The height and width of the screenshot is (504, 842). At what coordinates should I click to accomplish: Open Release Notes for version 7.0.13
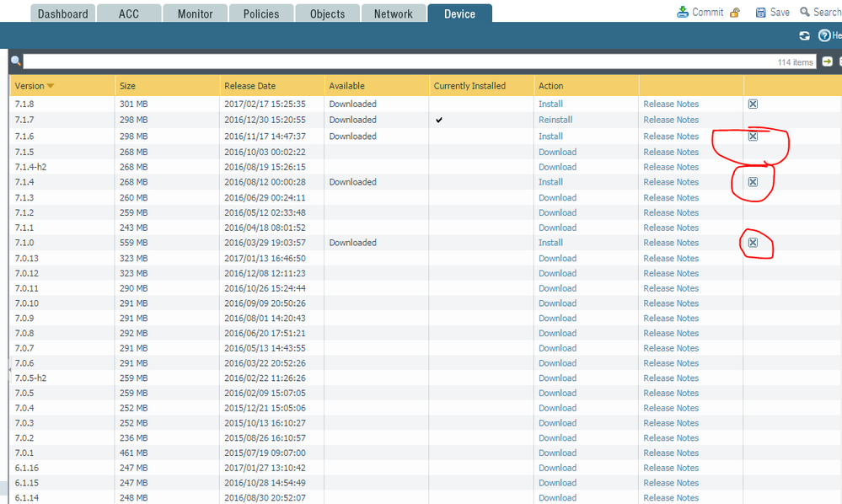click(671, 258)
